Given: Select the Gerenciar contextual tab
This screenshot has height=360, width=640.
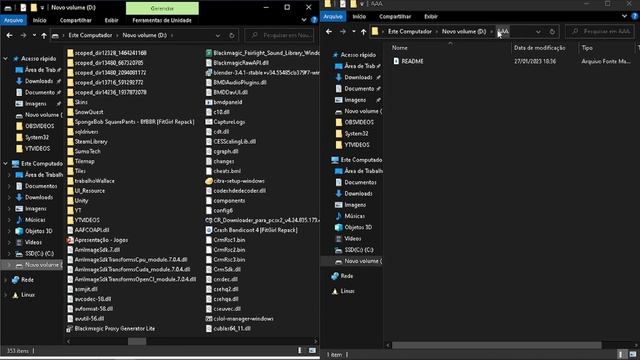Looking at the screenshot, I should (x=162, y=8).
